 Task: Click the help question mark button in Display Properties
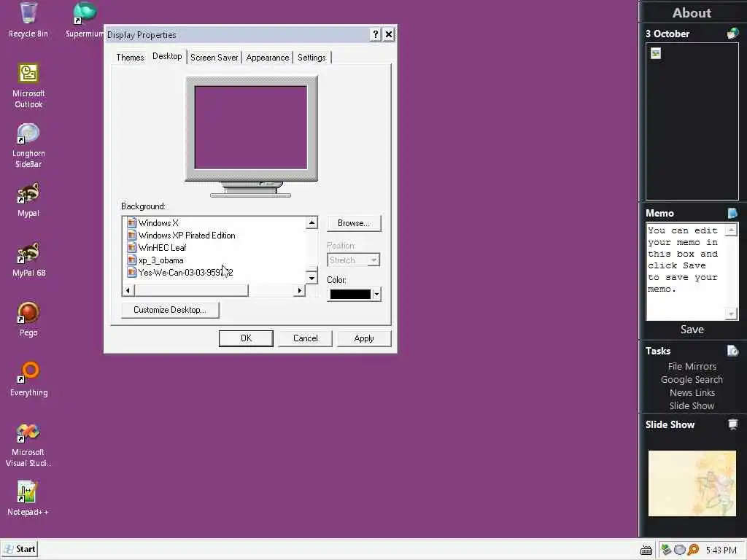pos(376,34)
